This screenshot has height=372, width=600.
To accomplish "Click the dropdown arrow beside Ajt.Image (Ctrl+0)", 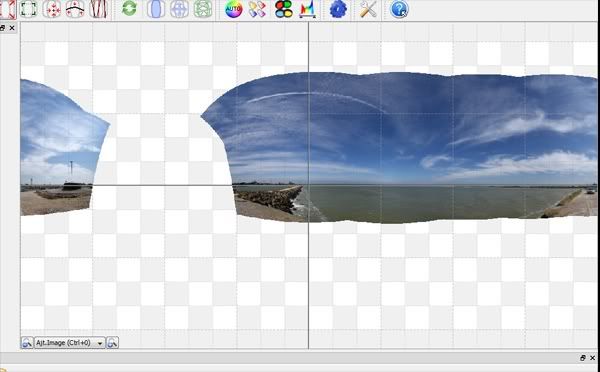I will [x=100, y=343].
